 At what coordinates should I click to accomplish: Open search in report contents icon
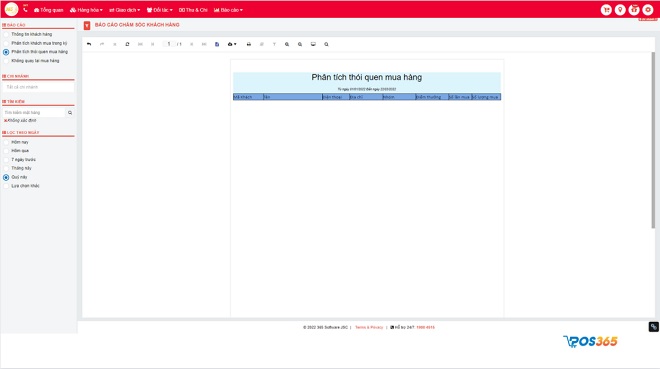pos(326,44)
